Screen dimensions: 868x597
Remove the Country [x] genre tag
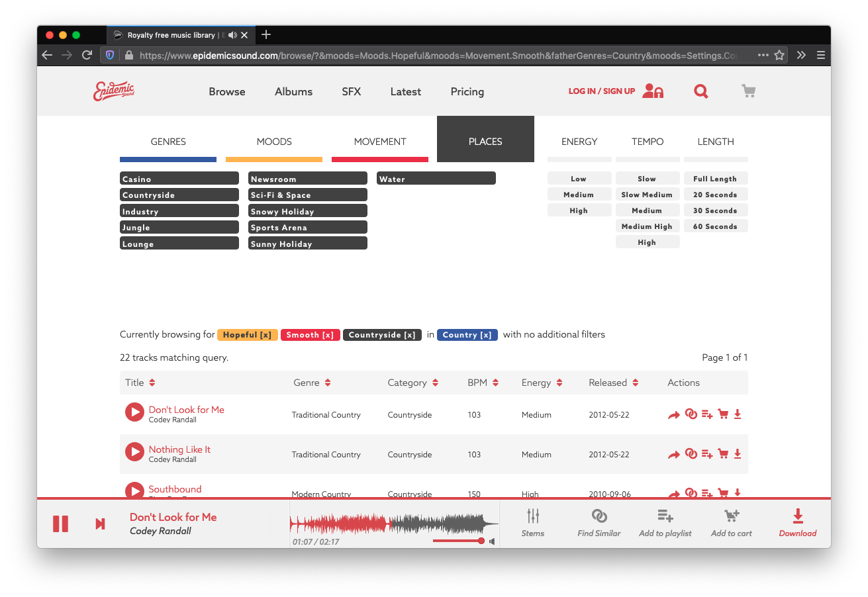tap(467, 335)
